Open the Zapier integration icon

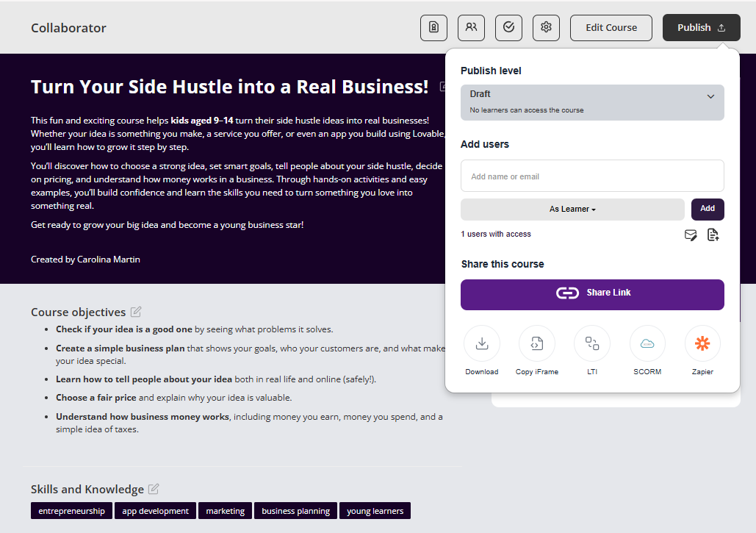pyautogui.click(x=702, y=344)
